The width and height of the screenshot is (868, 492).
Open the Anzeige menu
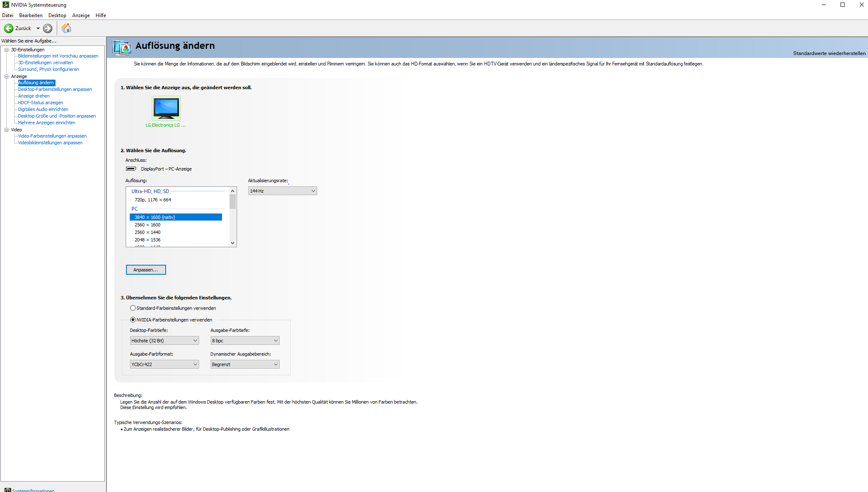click(x=81, y=15)
